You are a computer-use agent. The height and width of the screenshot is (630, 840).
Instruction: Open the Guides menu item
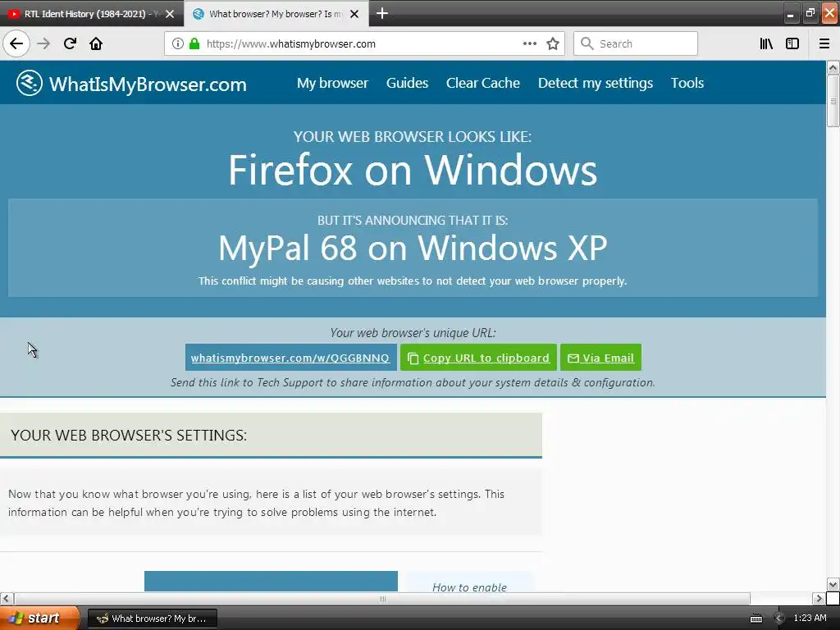pyautogui.click(x=407, y=83)
